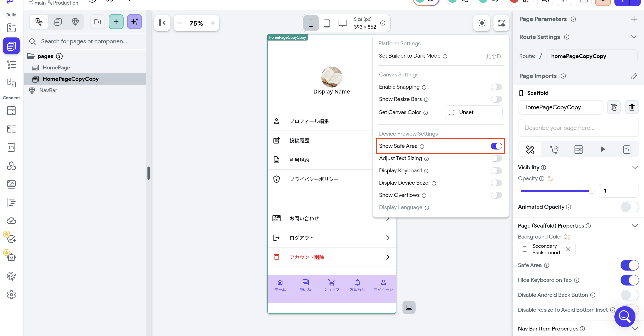Open the Theme Settings palette icon
The image size is (644, 336).
[11, 276]
